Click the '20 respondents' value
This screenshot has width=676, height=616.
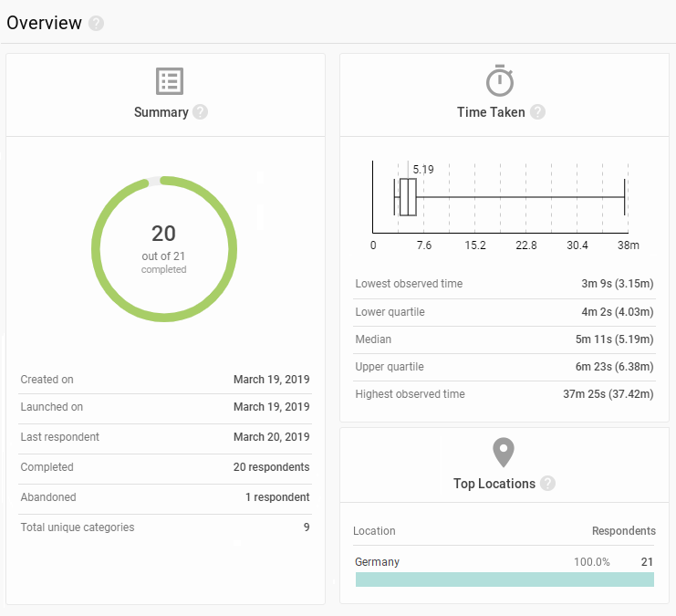[272, 467]
